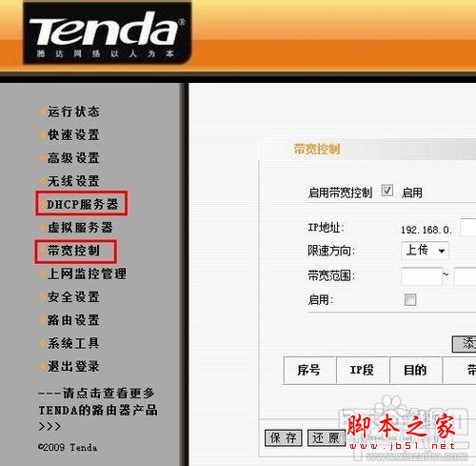Open 路由设置 menu item
Image resolution: width=476 pixels, height=466 pixels.
(x=73, y=320)
